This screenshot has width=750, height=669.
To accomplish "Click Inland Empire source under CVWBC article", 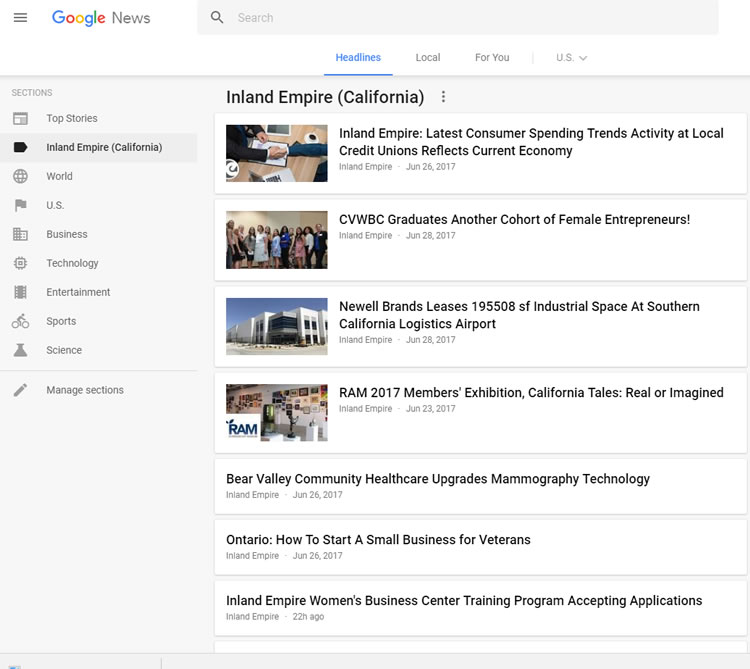I will pos(365,235).
